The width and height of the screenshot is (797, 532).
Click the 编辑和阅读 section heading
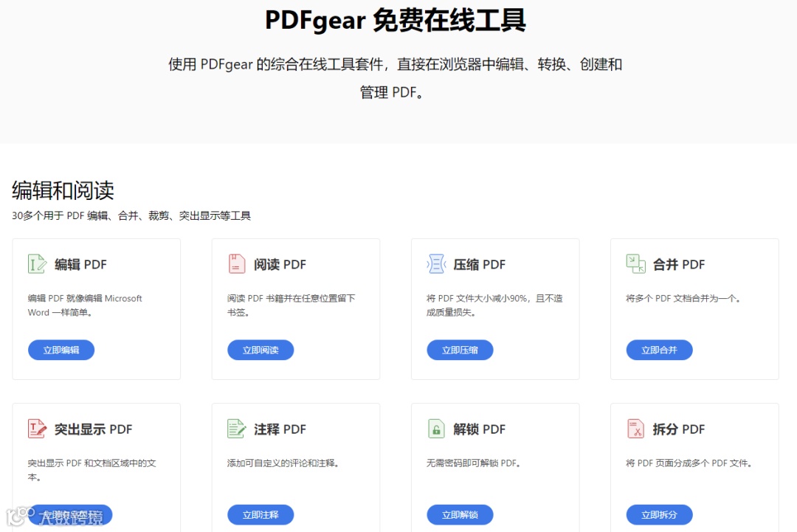tap(63, 190)
